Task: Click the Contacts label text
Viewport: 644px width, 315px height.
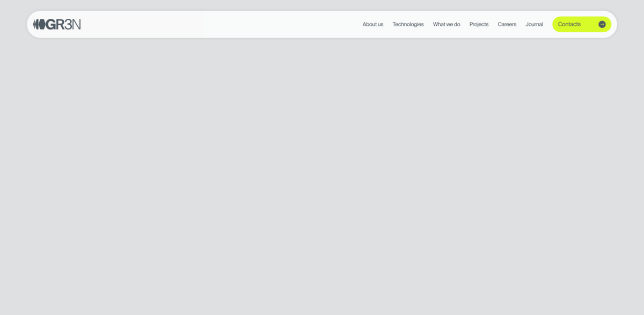Action: [x=569, y=24]
